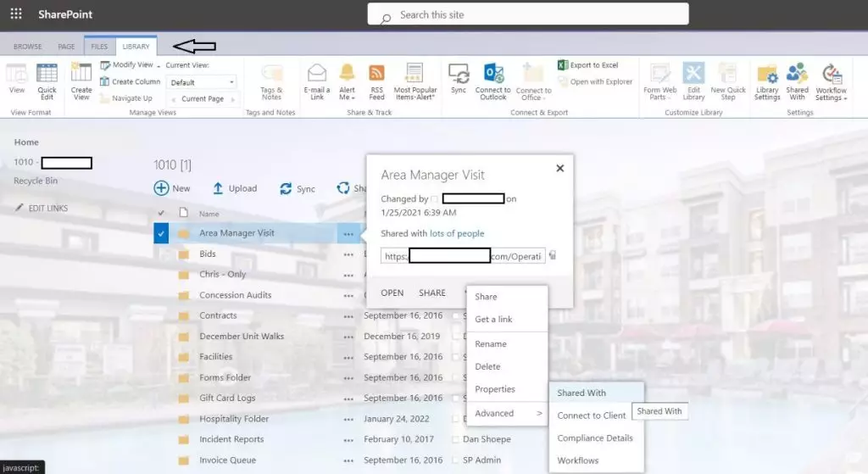Switch to the FILES ribbon tab
868x474 pixels.
point(99,47)
